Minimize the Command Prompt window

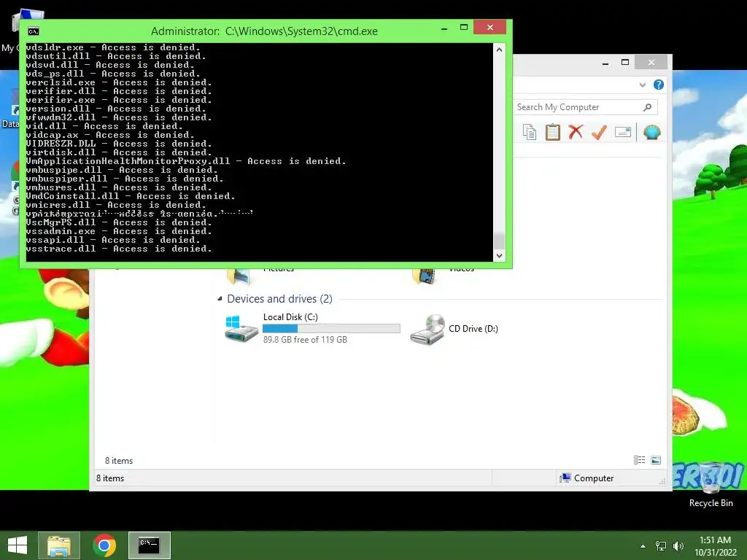coord(444,28)
